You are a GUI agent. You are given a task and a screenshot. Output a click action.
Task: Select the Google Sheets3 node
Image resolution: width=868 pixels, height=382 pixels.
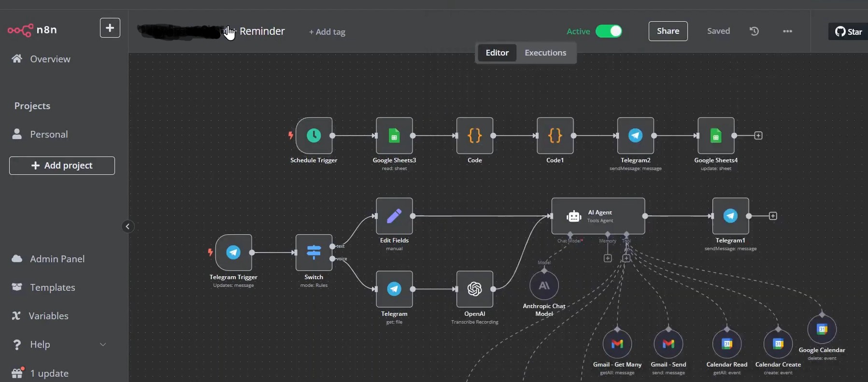[394, 136]
